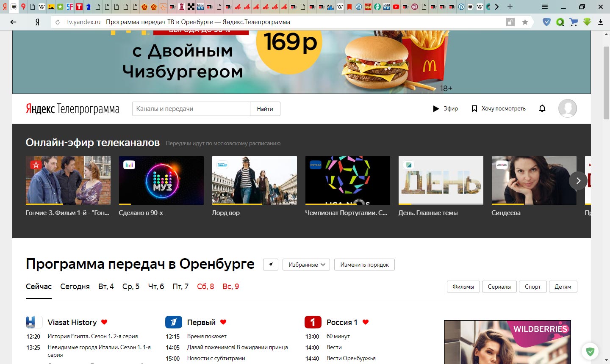Toggle the heart beside Россия 1

pyautogui.click(x=366, y=322)
